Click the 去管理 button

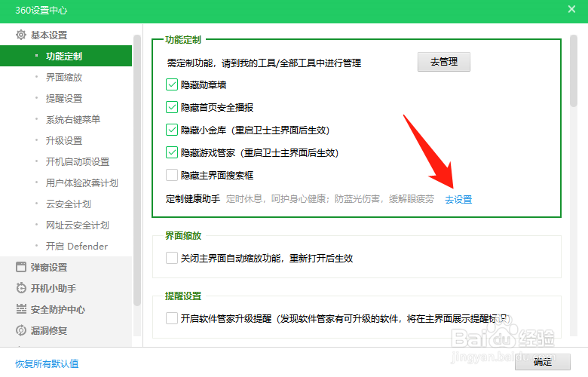point(443,62)
